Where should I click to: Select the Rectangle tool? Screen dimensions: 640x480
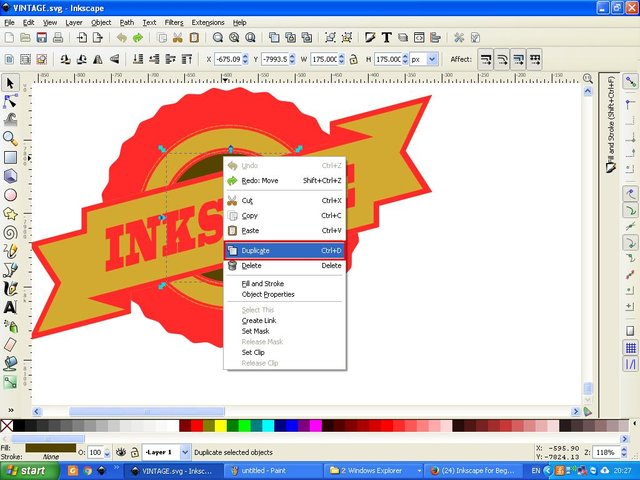(x=10, y=158)
